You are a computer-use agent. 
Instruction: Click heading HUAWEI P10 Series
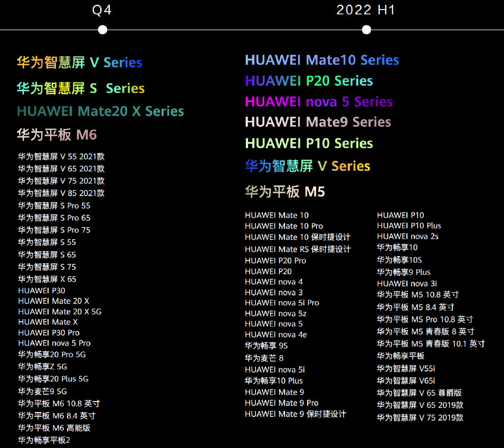[x=309, y=143]
